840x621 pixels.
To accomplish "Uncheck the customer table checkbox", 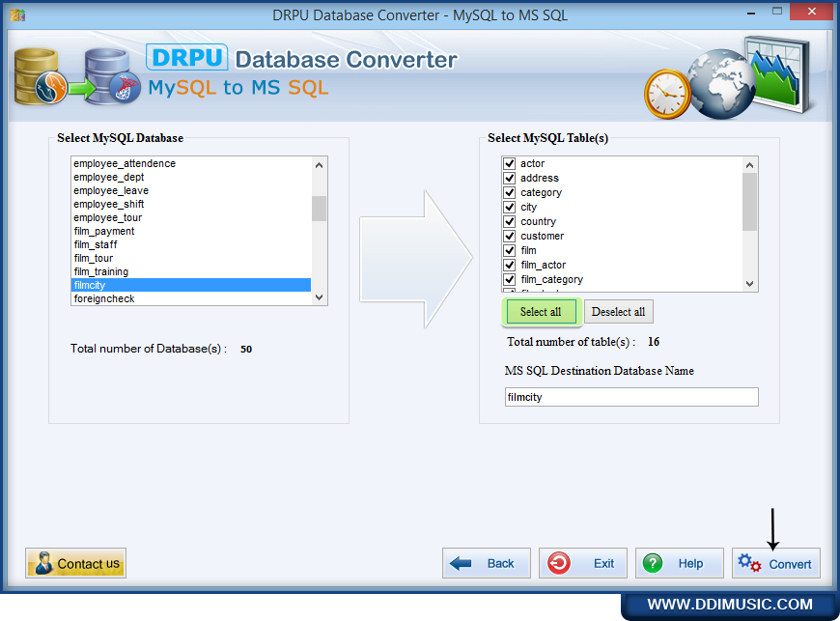I will pos(510,236).
